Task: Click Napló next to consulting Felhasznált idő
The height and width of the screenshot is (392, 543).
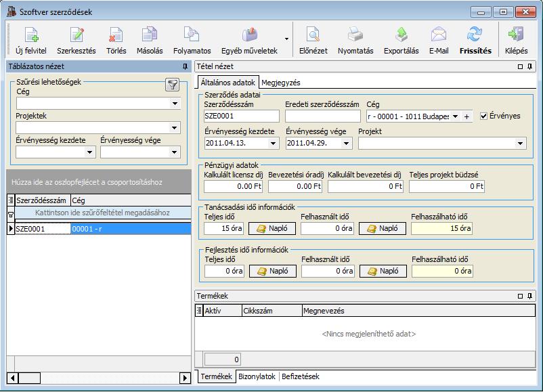Action: click(x=383, y=229)
